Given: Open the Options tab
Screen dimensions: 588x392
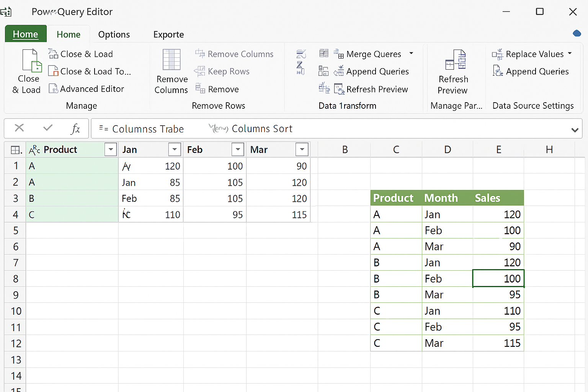Looking at the screenshot, I should (114, 34).
